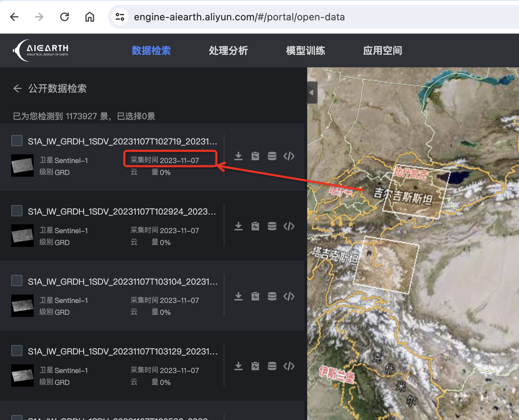
Task: Go back in browser history
Action: [14, 17]
